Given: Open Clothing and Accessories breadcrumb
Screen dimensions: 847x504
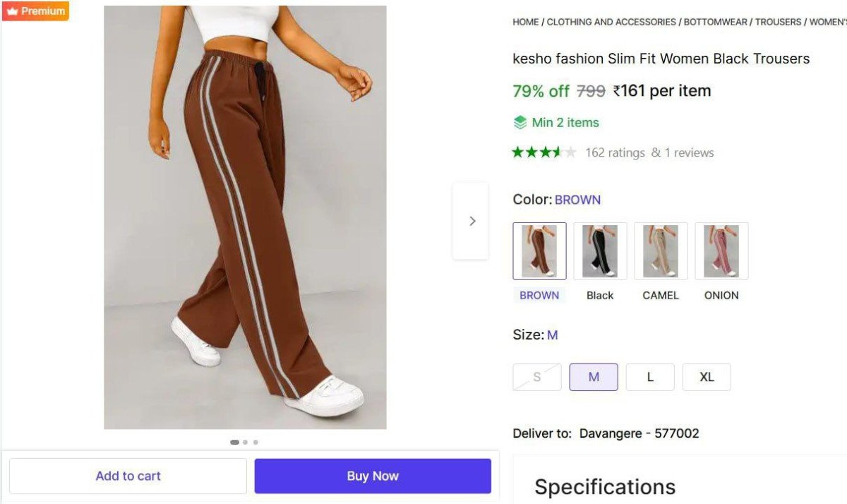Looking at the screenshot, I should [x=611, y=22].
